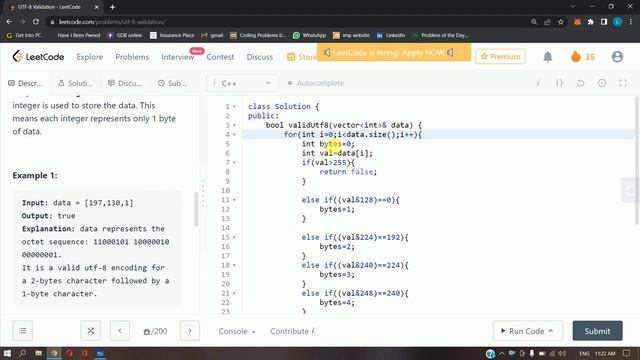Image resolution: width=640 pixels, height=360 pixels.
Task: Click Premium button
Action: click(x=500, y=57)
